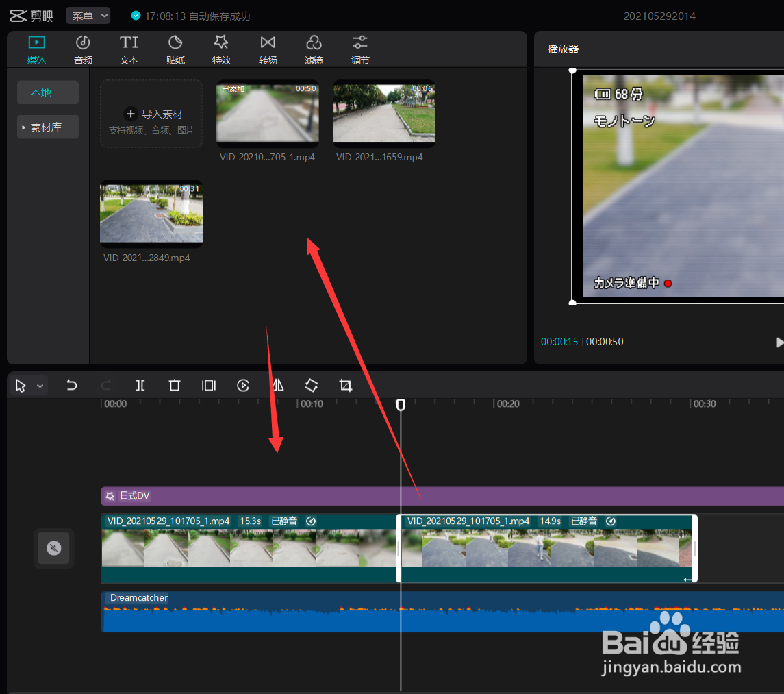Toggle the track mute button
784x694 pixels.
pos(54,548)
